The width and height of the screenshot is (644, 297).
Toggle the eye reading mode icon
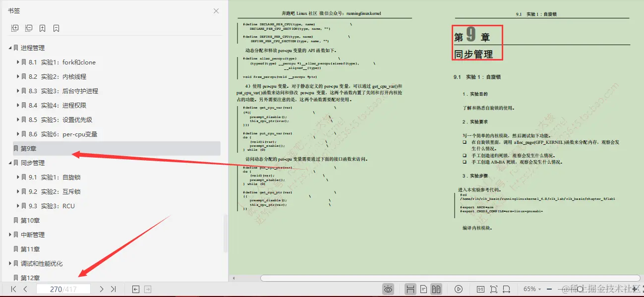point(388,289)
